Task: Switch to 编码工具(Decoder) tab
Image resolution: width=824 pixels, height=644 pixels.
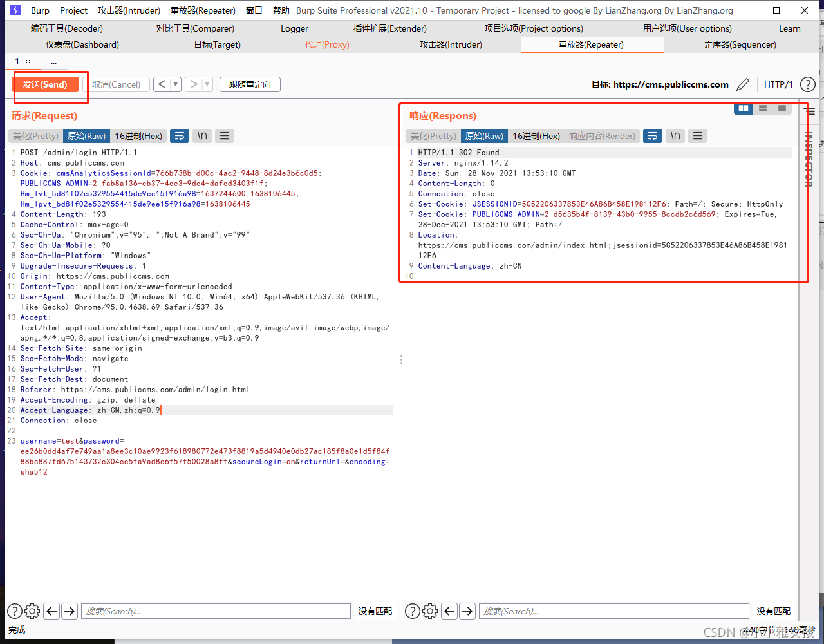Action: 67,28
